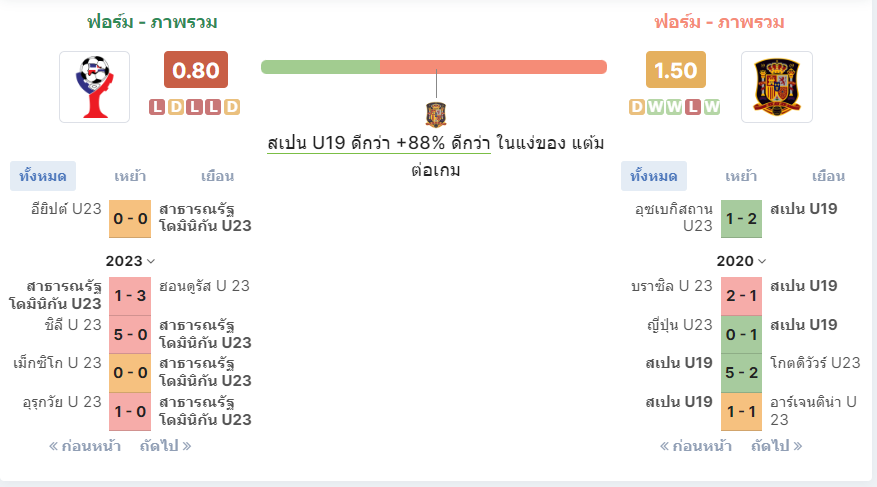Click the L badge in Spain form row
This screenshot has width=877, height=487.
pos(693,107)
